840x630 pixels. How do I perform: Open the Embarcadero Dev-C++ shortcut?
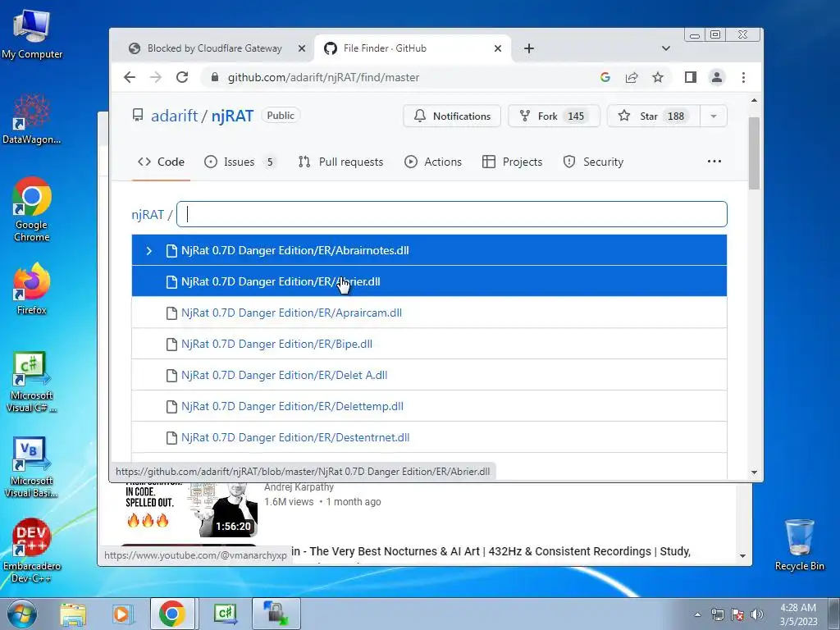tap(32, 550)
